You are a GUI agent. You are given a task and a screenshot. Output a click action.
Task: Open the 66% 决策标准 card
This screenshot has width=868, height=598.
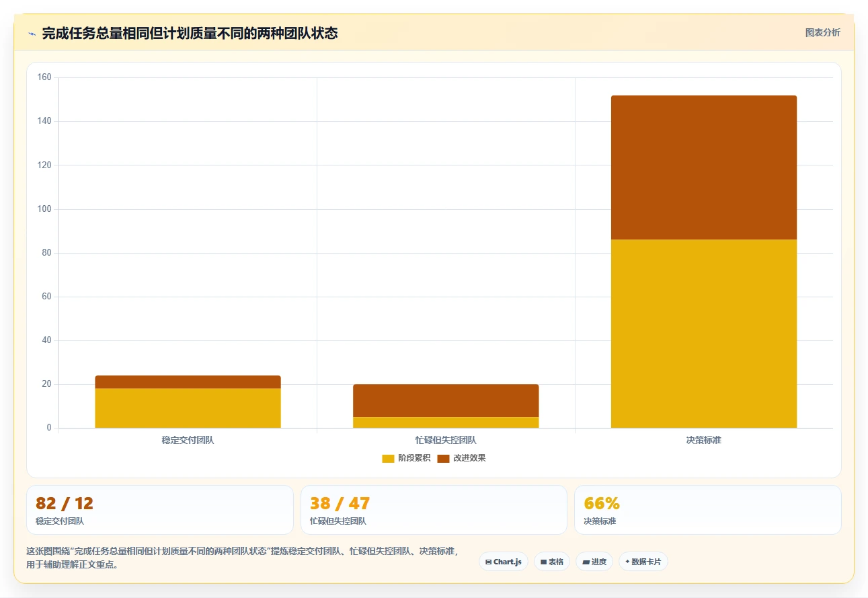707,510
